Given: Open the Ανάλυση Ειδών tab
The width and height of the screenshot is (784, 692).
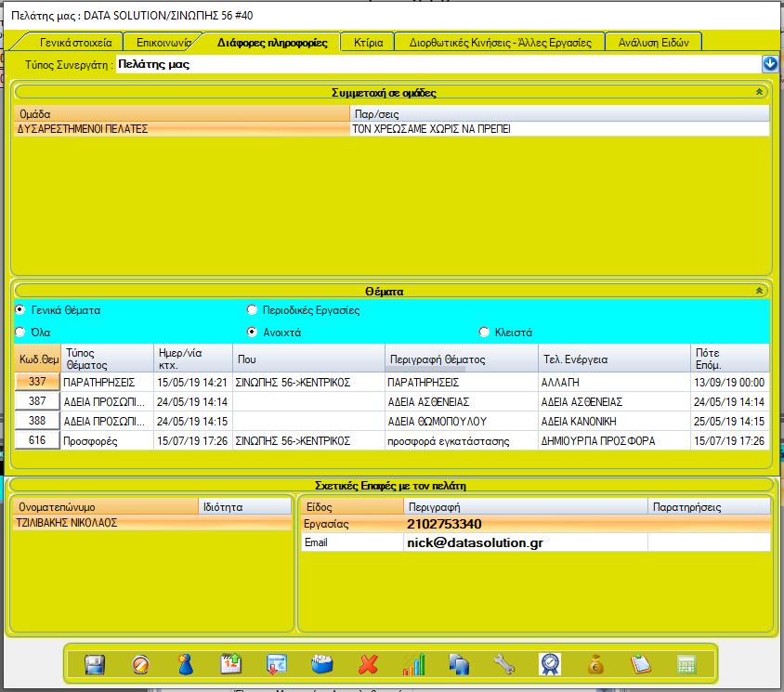Looking at the screenshot, I should (x=653, y=42).
